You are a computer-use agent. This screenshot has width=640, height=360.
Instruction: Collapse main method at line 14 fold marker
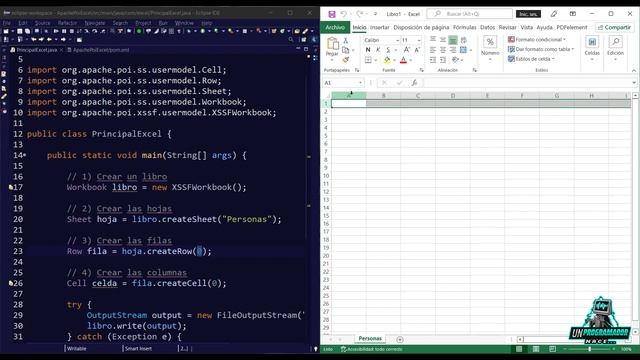(25, 155)
